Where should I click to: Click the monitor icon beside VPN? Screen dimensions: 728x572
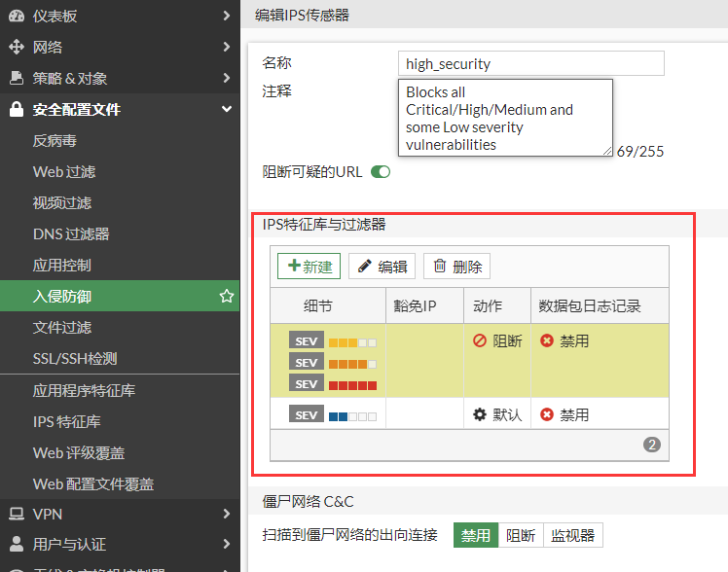coord(16,513)
